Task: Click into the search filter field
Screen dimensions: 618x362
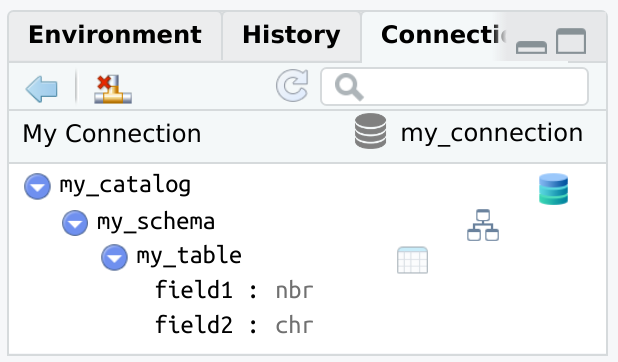Action: point(454,87)
